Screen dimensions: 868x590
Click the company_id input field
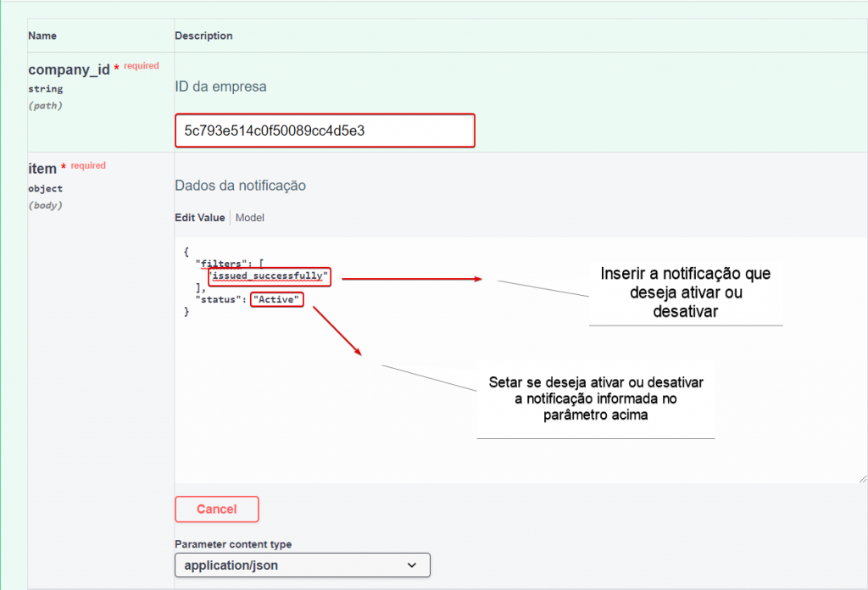coord(324,131)
